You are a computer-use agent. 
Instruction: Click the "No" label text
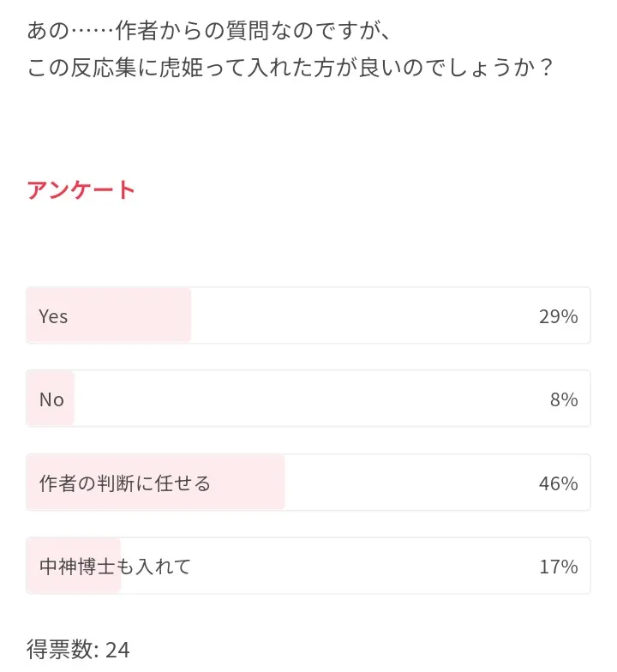(51, 399)
